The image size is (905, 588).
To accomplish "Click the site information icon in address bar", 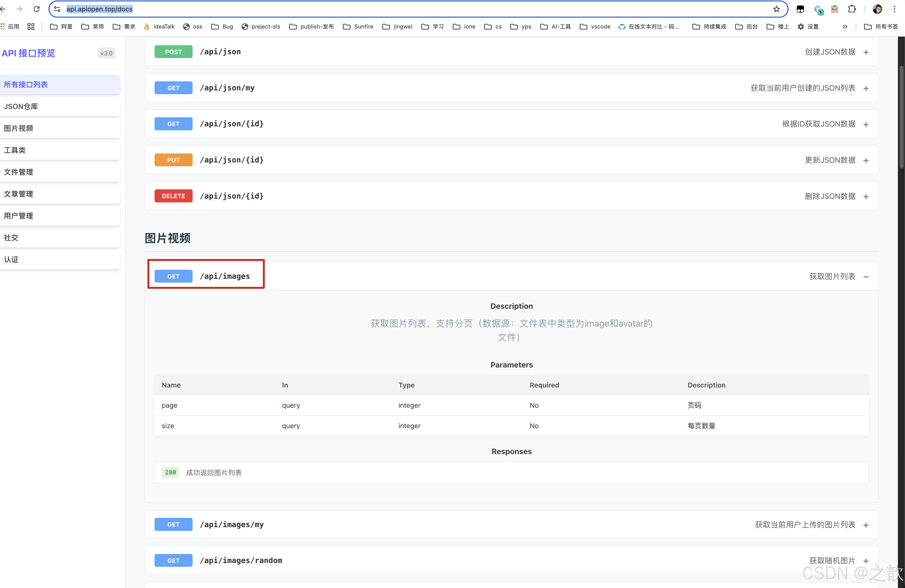I will tap(57, 9).
